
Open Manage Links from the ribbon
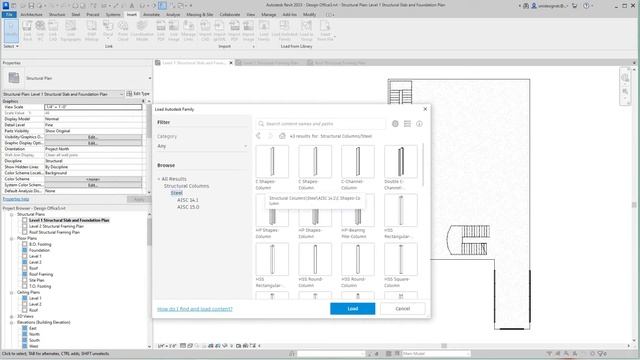point(188,31)
